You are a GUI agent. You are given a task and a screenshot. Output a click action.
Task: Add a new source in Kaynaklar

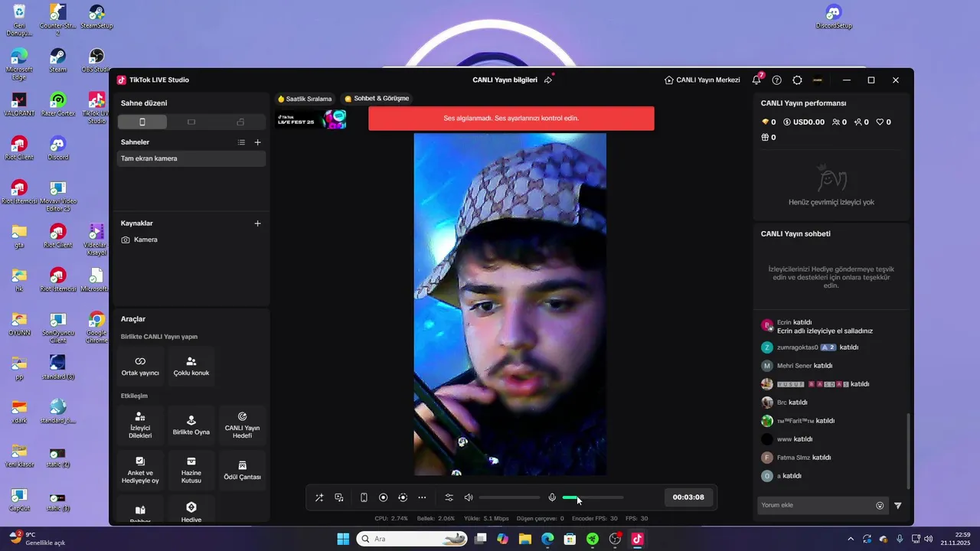click(258, 223)
